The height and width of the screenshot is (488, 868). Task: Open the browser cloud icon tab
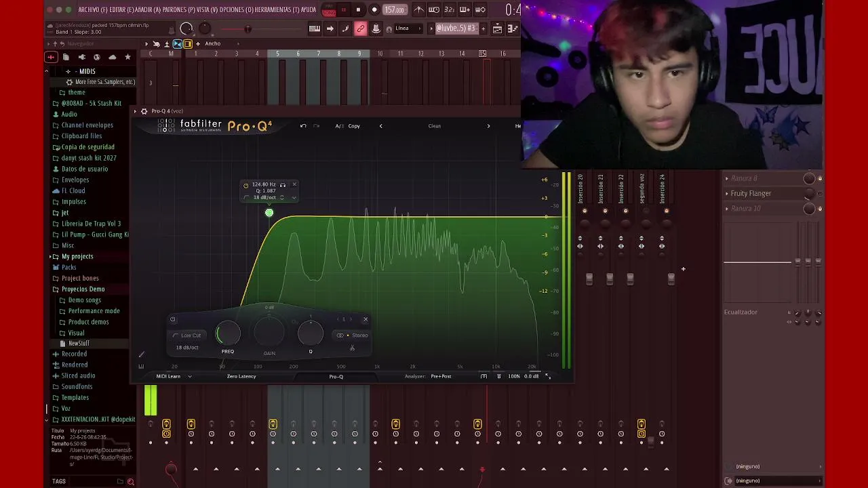click(113, 57)
